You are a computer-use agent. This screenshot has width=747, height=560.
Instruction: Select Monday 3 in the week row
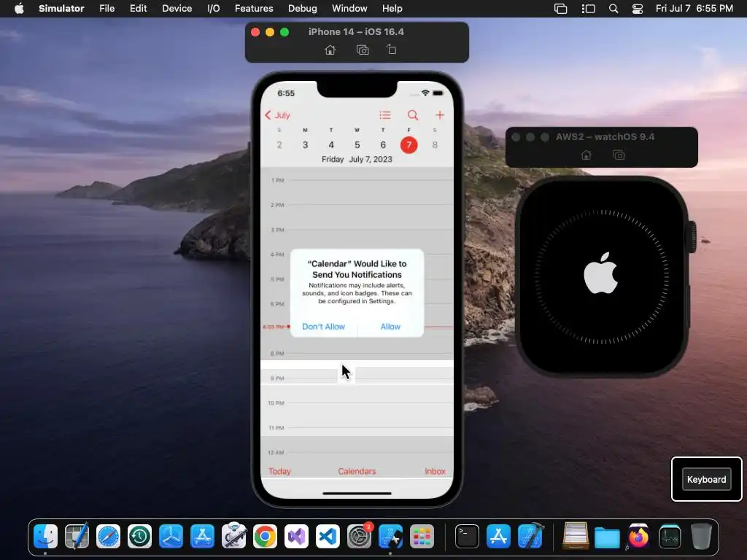[306, 145]
